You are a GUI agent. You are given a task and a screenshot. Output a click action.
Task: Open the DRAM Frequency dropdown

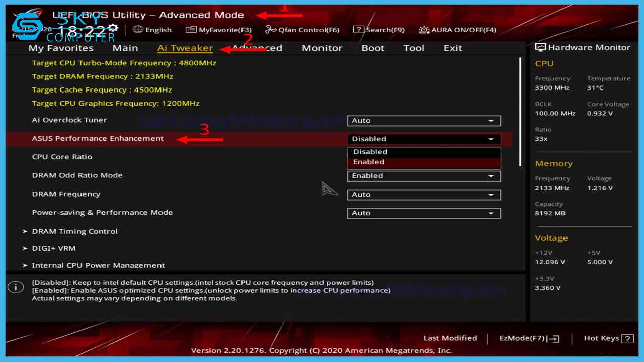point(424,195)
